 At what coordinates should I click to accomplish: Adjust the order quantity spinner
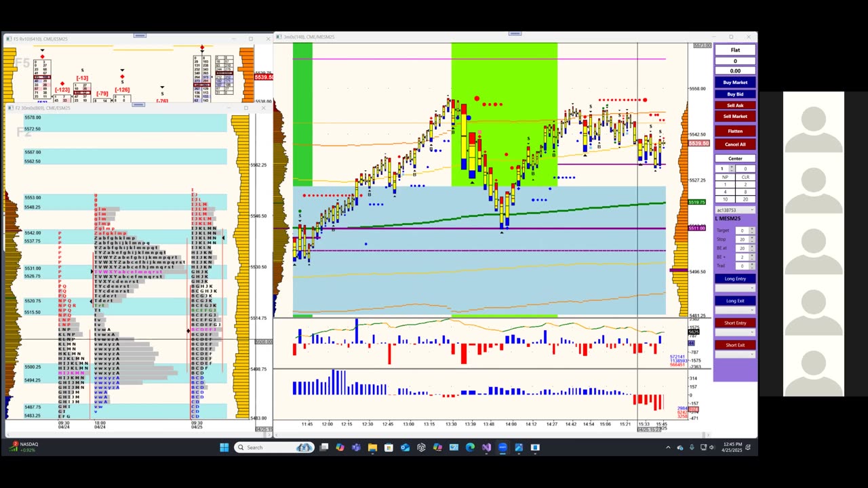[x=730, y=168]
